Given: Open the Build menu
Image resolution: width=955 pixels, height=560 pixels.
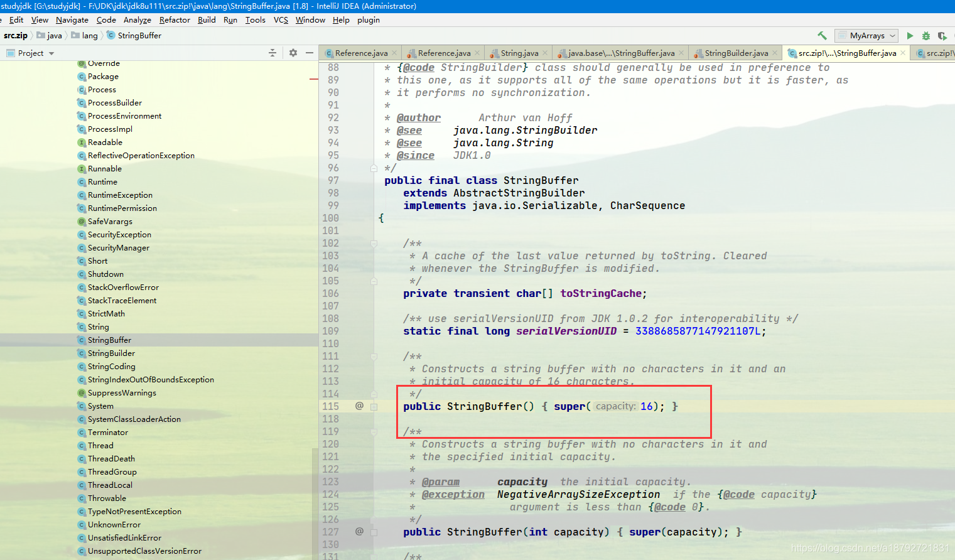Looking at the screenshot, I should [207, 20].
